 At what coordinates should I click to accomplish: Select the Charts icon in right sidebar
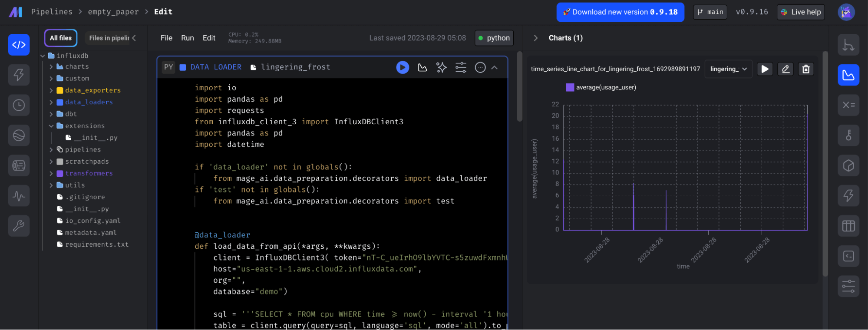[848, 75]
